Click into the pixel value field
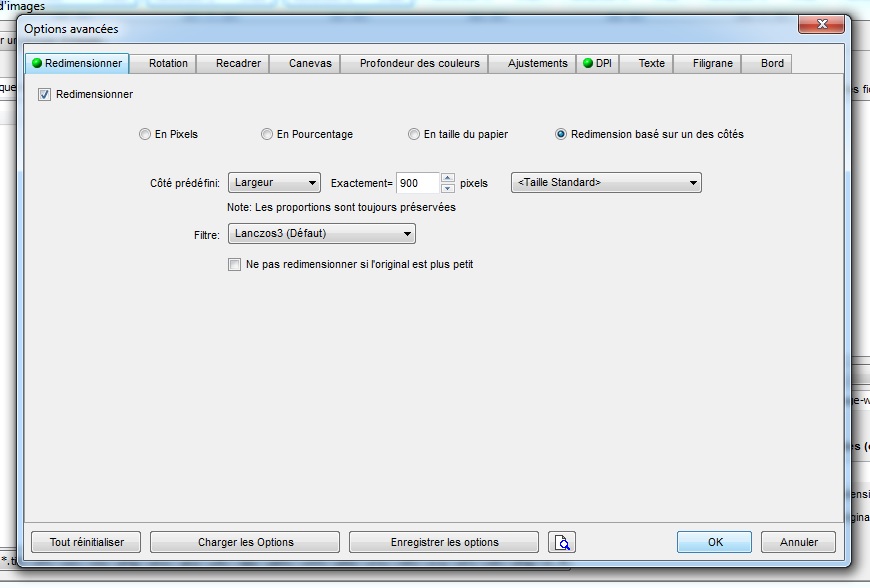Viewport: 870px width, 588px height. (417, 183)
